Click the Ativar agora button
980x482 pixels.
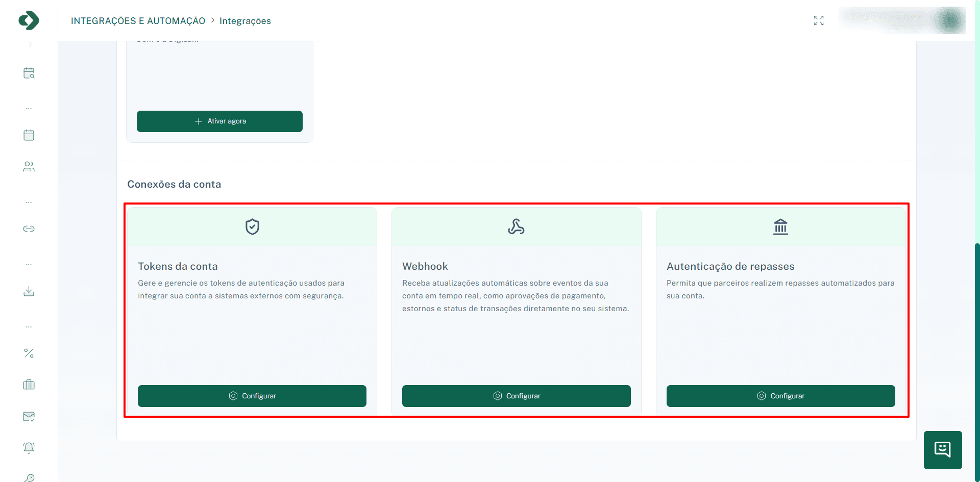tap(219, 121)
